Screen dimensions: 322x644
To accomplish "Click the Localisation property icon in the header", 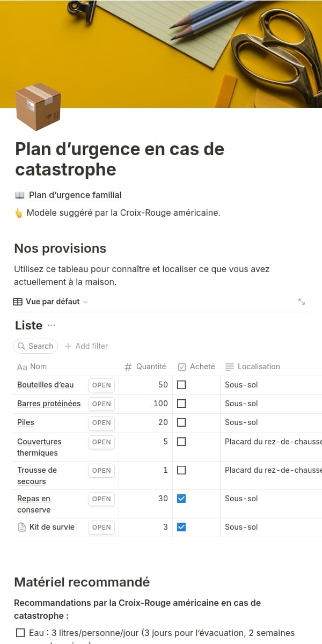I will coord(229,367).
